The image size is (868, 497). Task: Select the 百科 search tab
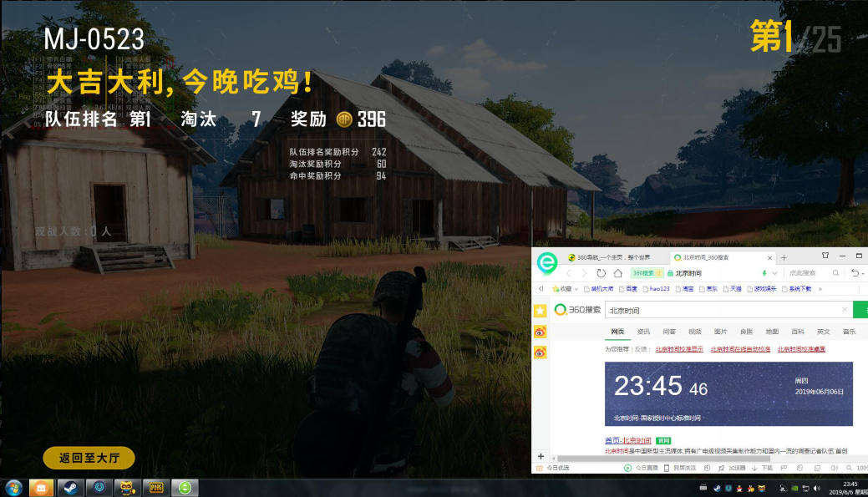pos(798,332)
